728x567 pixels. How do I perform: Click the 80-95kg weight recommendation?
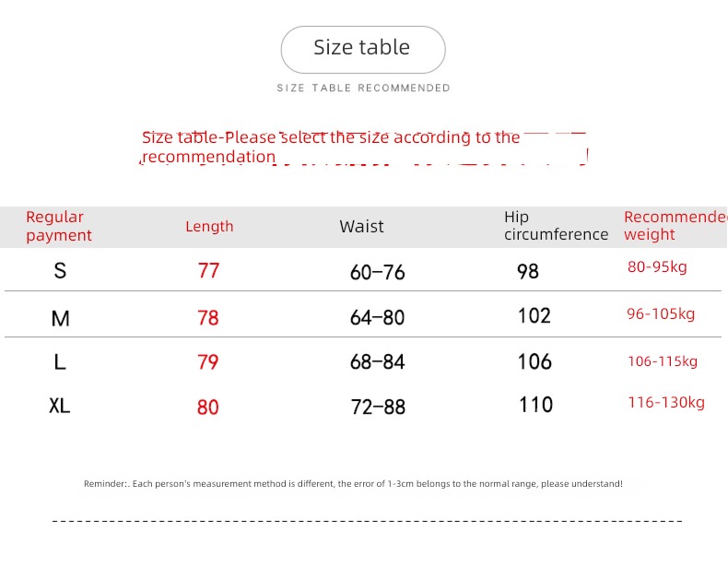click(657, 266)
